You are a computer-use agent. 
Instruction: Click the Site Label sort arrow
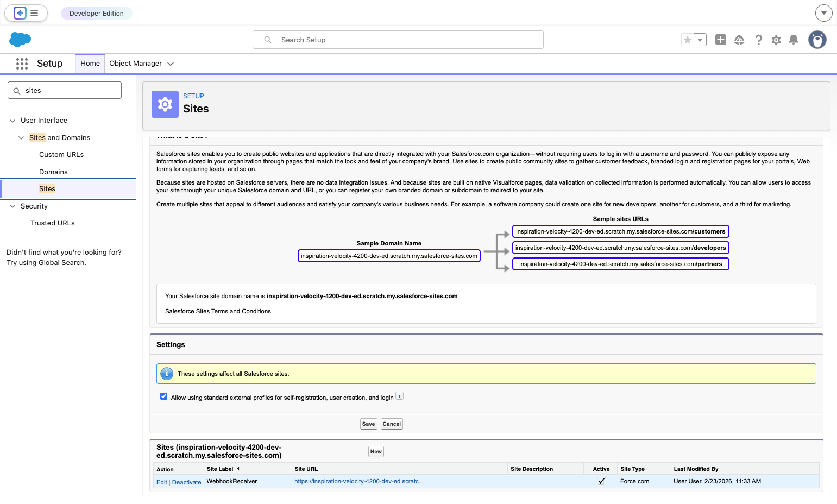(238, 469)
